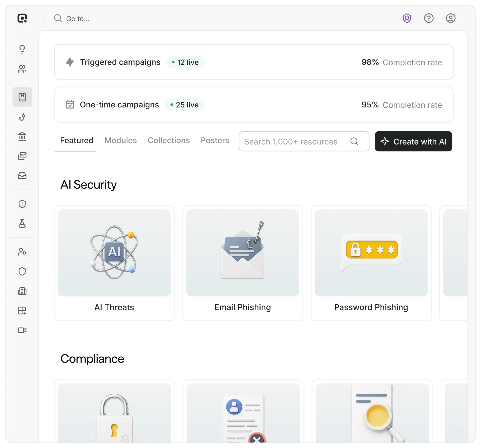Click the AI Security section heading

click(x=88, y=185)
